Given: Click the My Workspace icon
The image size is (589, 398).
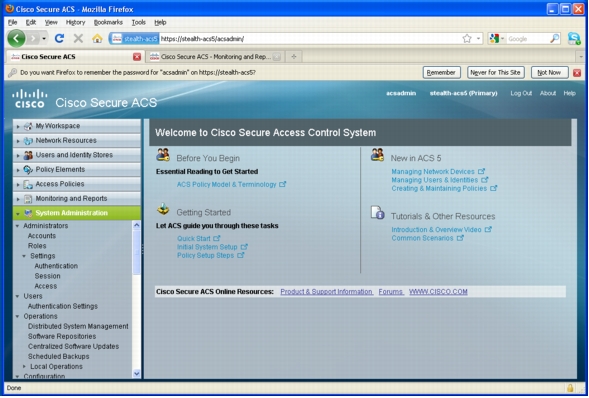Looking at the screenshot, I should 28,126.
